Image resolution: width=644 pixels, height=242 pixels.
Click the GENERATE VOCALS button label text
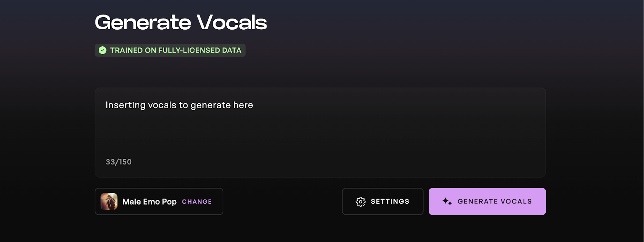(x=495, y=201)
